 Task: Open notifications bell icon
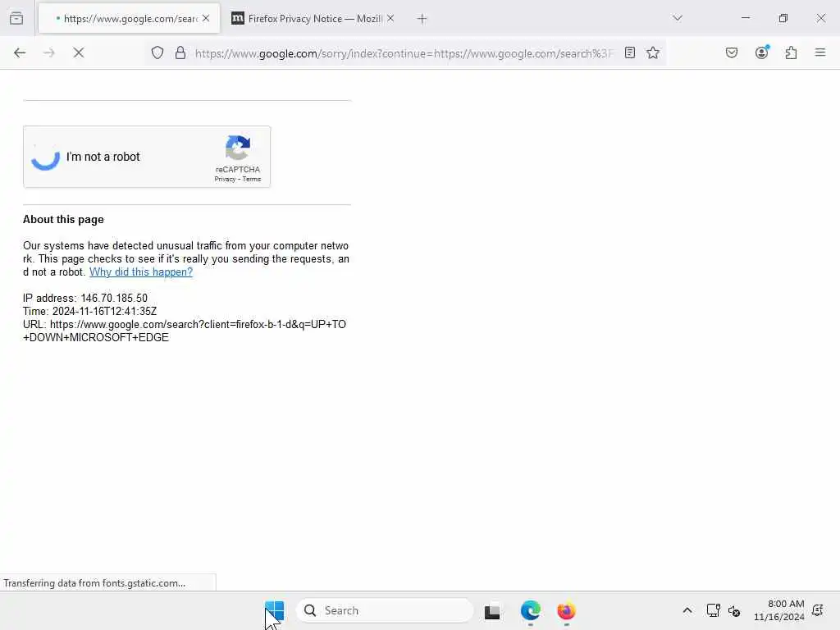(x=818, y=610)
